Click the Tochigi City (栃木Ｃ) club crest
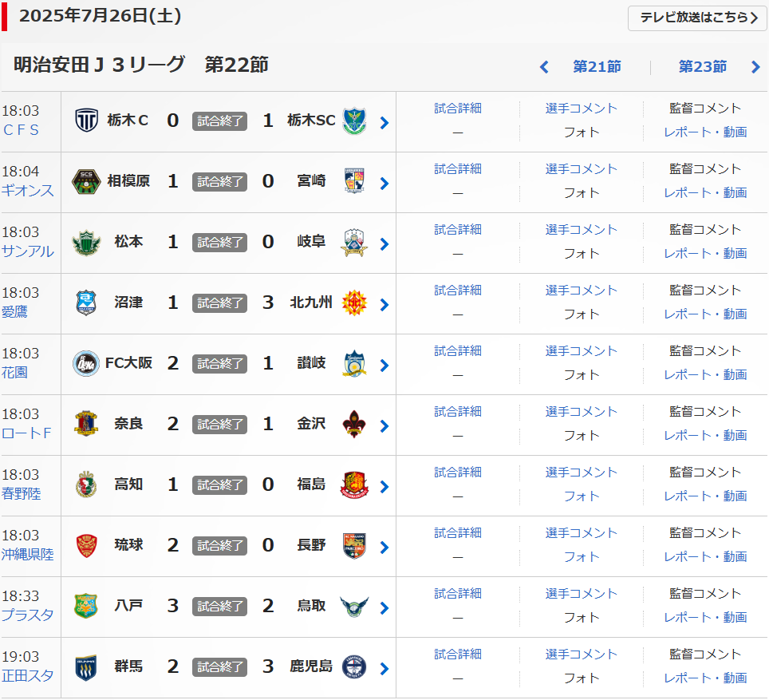The height and width of the screenshot is (700, 769). tap(86, 121)
